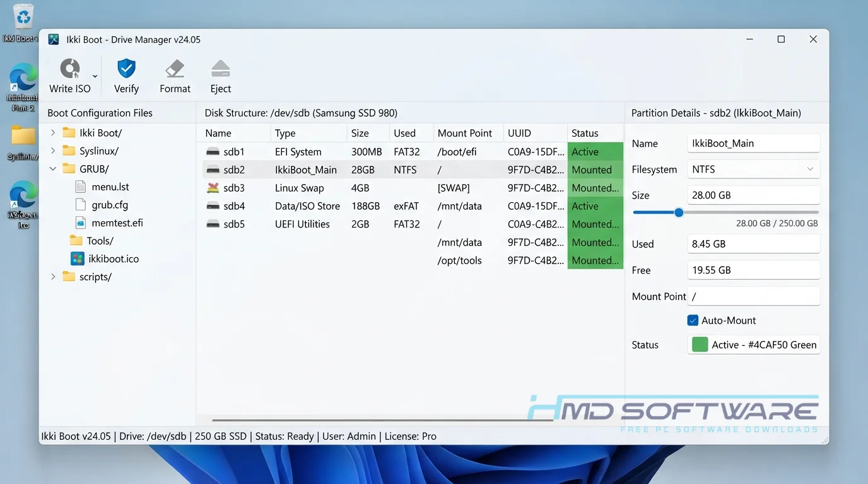The image size is (868, 484).
Task: Click the [SWAP] mount point cell
Action: point(454,188)
